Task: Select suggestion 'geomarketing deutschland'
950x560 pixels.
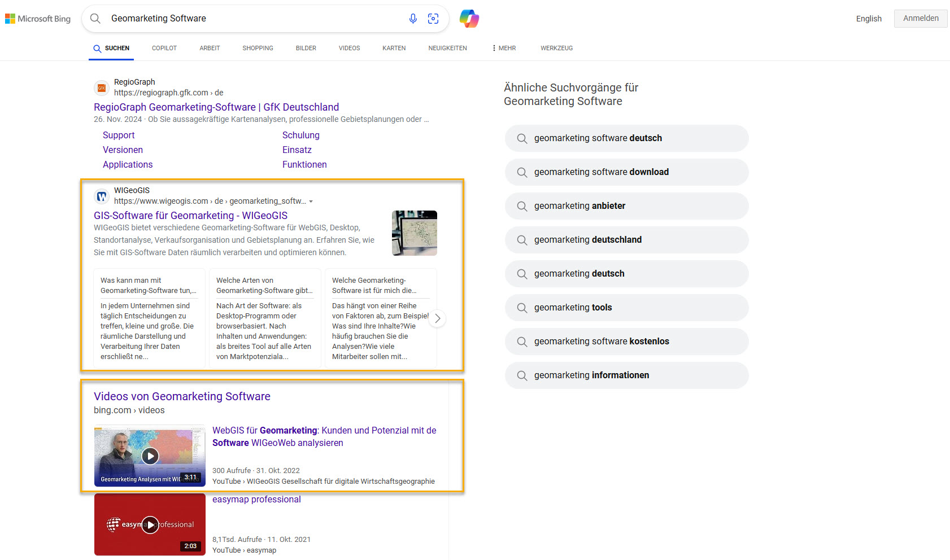Action: click(626, 240)
